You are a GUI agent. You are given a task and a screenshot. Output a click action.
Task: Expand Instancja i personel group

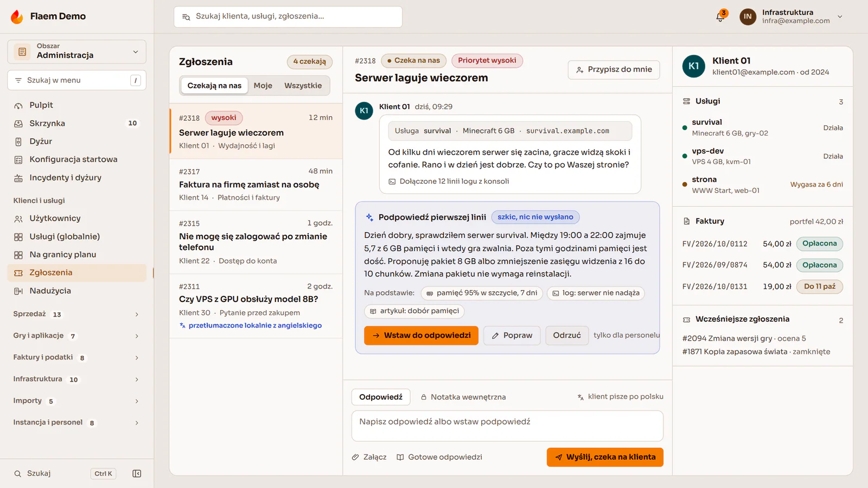point(77,422)
